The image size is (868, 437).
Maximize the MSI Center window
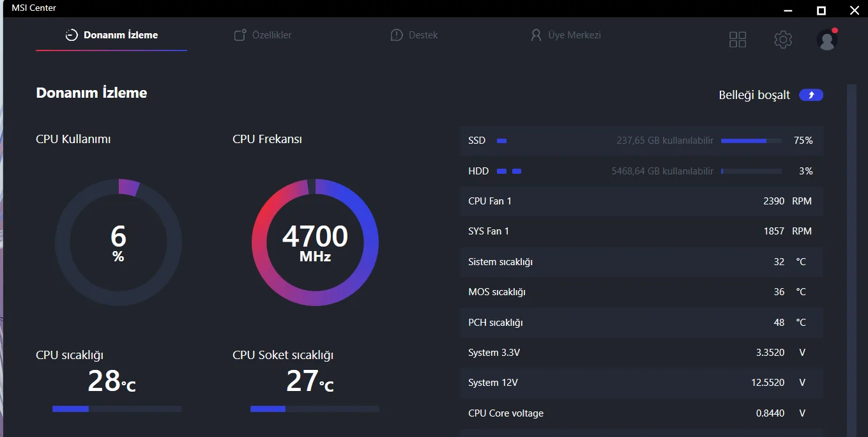click(x=821, y=10)
